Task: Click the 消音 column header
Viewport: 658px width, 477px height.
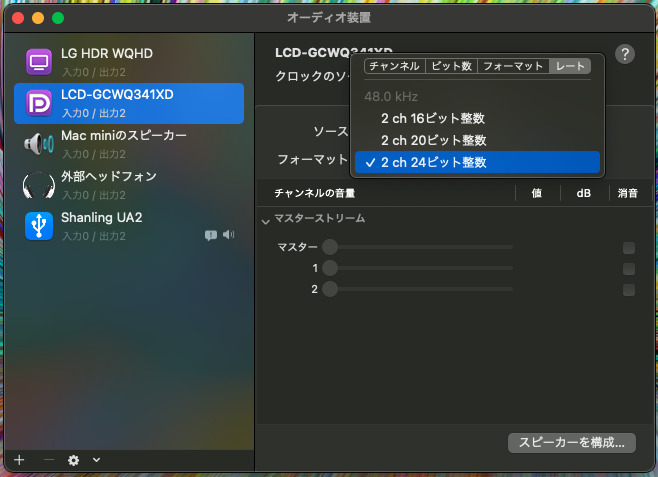Action: 628,193
